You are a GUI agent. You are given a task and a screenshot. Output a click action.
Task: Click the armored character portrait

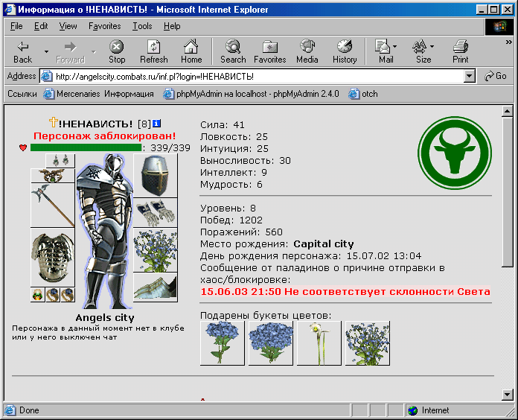click(x=104, y=231)
